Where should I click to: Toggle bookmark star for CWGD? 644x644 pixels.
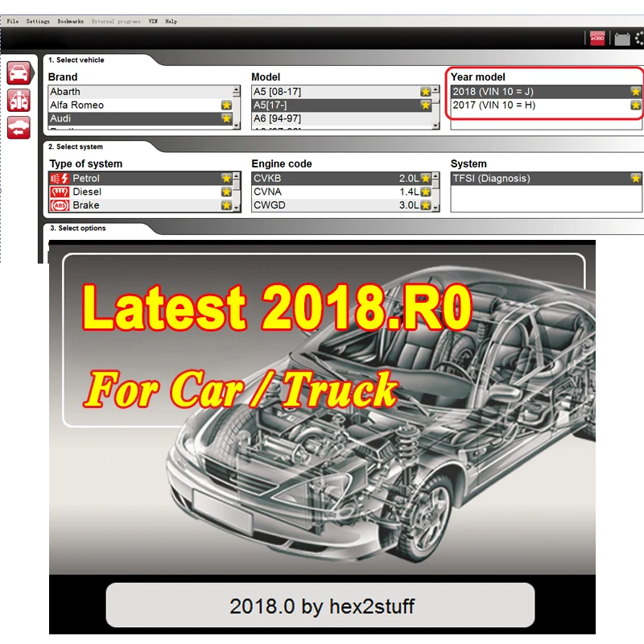tap(426, 205)
